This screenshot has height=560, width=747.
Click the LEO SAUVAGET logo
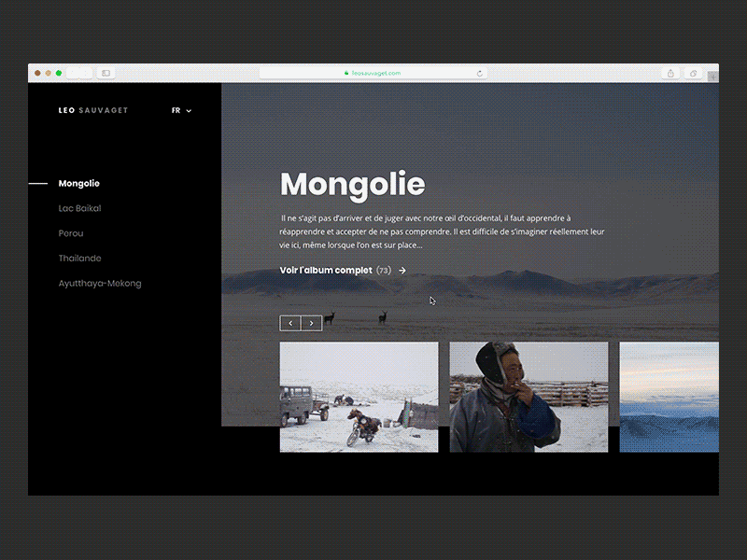92,110
